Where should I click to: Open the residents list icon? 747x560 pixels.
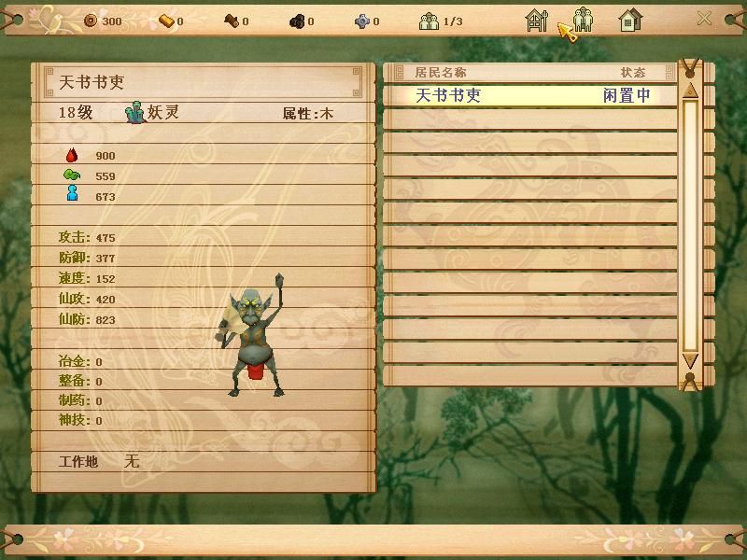583,20
